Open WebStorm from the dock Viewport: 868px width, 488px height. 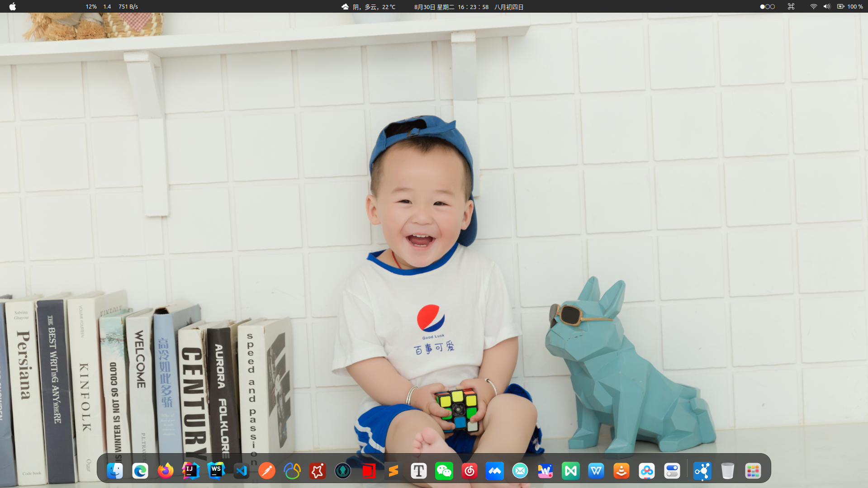pos(216,471)
